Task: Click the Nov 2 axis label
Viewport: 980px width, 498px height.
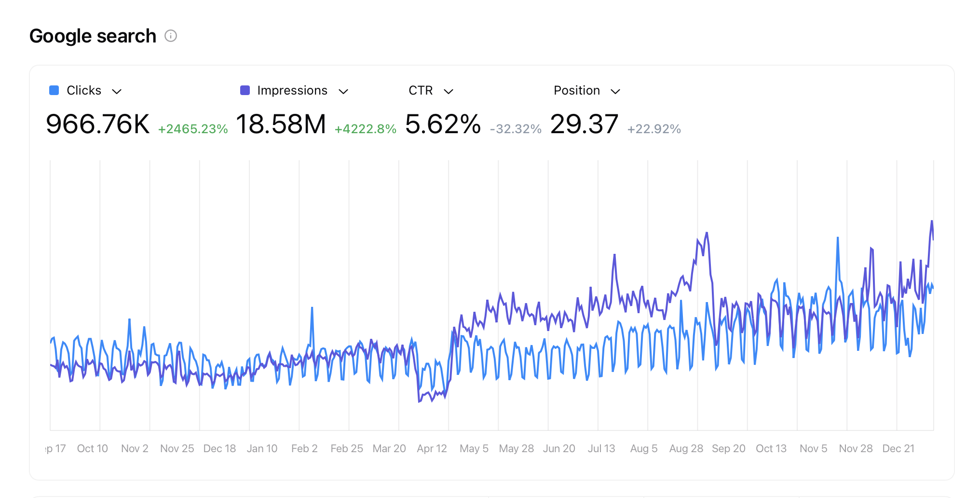Action: (x=135, y=448)
